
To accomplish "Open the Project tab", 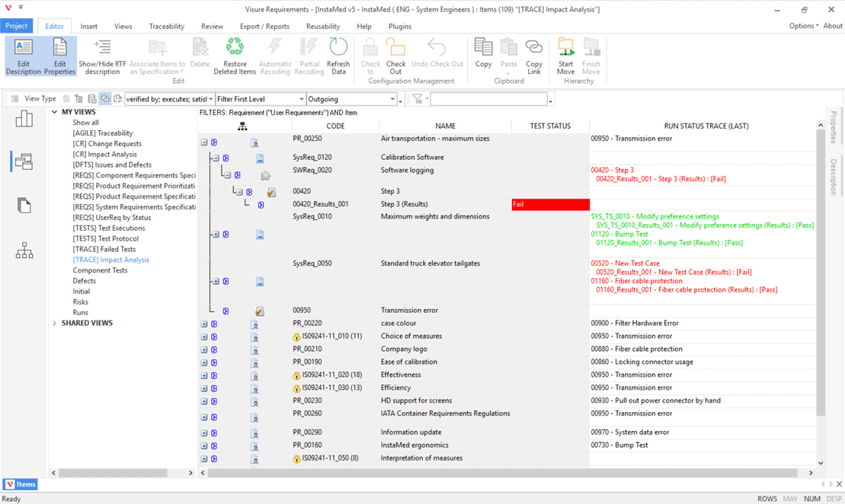I will [17, 26].
